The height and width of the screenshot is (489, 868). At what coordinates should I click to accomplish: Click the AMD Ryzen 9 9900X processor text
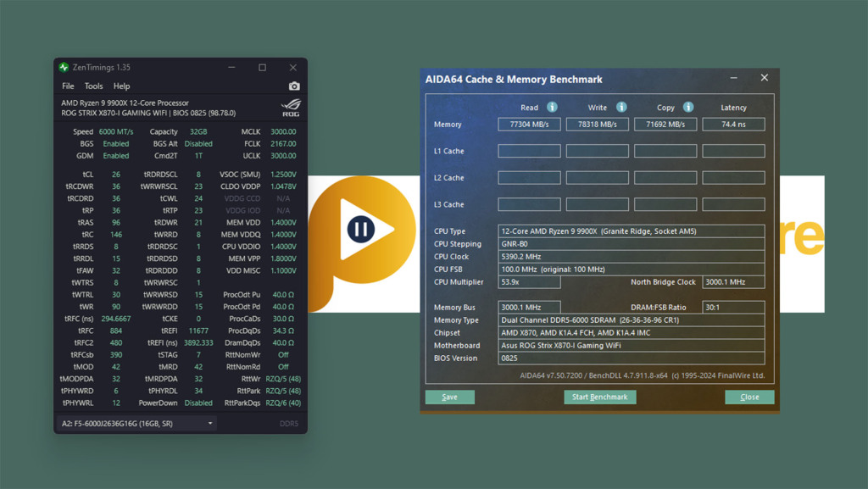tap(125, 103)
